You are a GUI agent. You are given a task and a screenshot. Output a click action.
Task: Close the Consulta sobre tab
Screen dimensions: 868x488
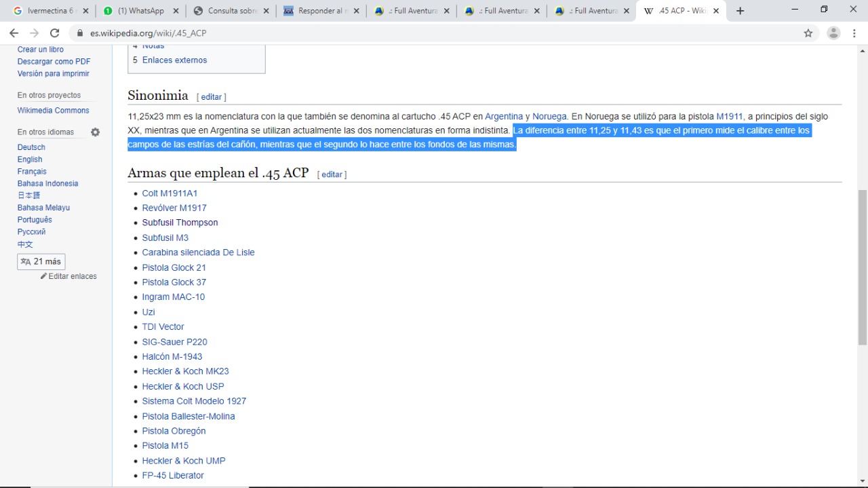[266, 11]
